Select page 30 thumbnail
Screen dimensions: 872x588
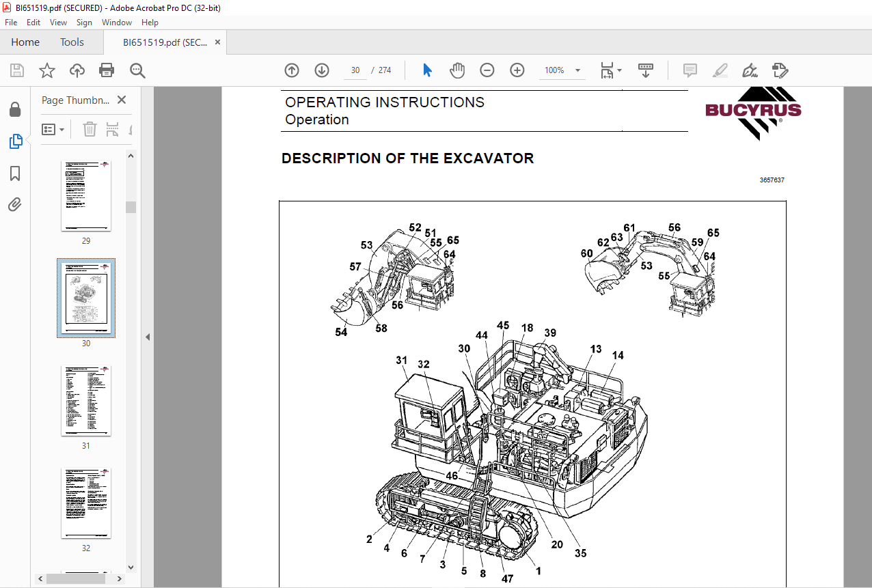[x=86, y=298]
